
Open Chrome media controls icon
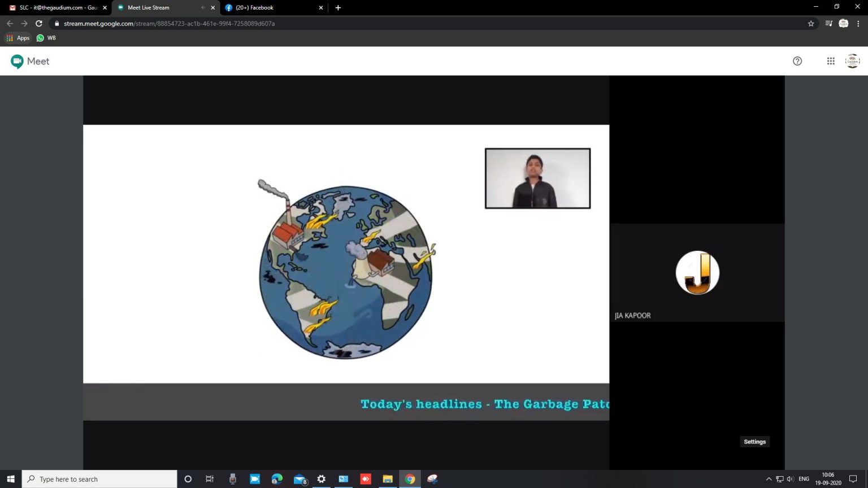(828, 24)
